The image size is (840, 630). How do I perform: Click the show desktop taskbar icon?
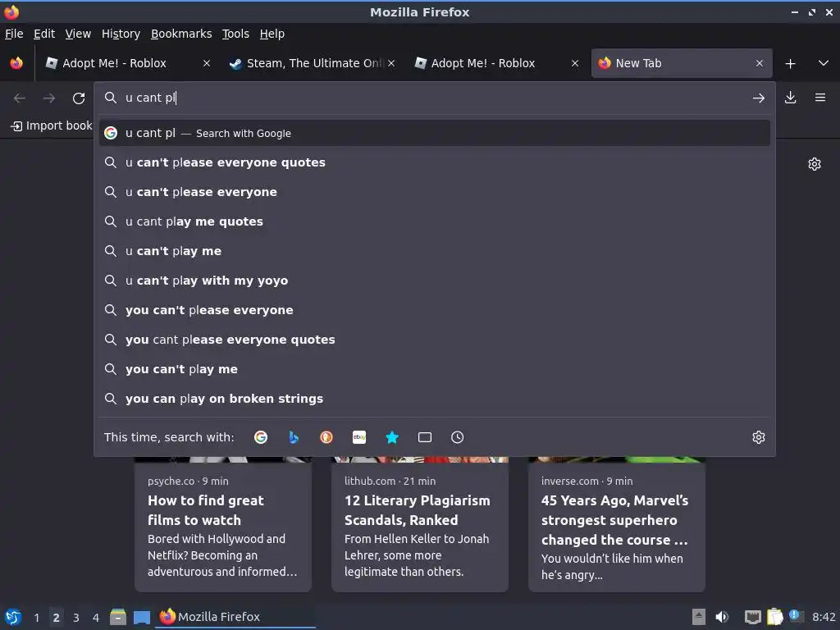point(141,617)
